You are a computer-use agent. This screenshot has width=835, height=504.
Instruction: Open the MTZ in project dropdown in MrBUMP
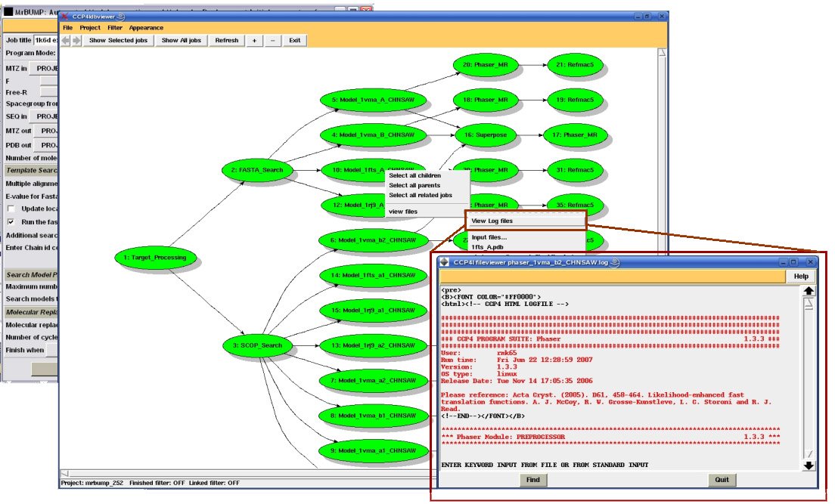coord(44,68)
